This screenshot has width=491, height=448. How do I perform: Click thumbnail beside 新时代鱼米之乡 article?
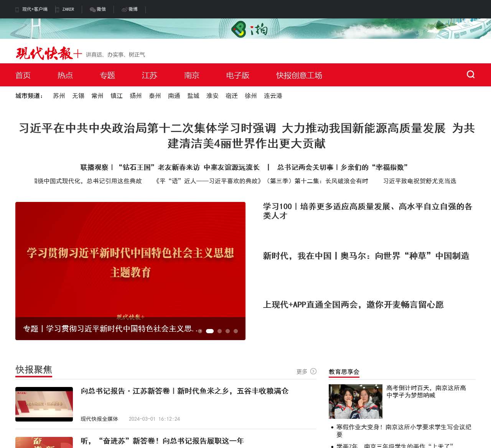[x=44, y=404]
